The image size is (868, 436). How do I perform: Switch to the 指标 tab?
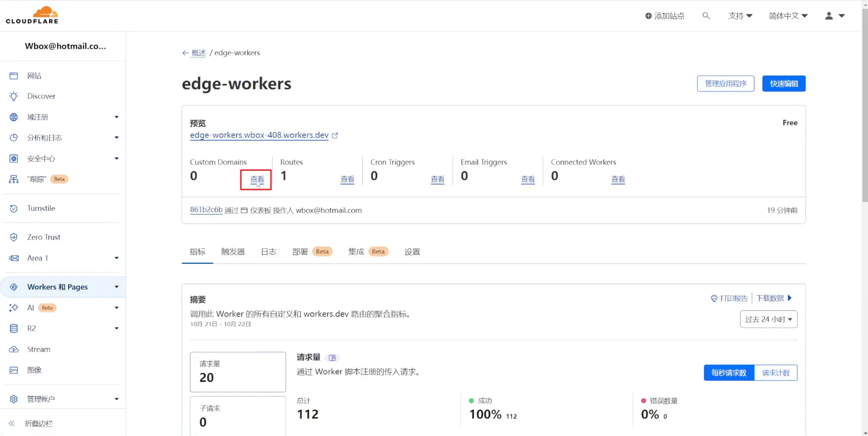click(197, 252)
